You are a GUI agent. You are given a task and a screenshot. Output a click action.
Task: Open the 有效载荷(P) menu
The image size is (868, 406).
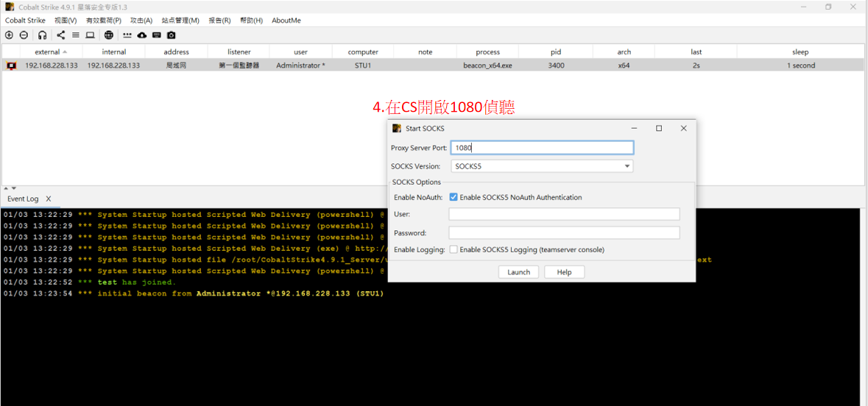(104, 20)
